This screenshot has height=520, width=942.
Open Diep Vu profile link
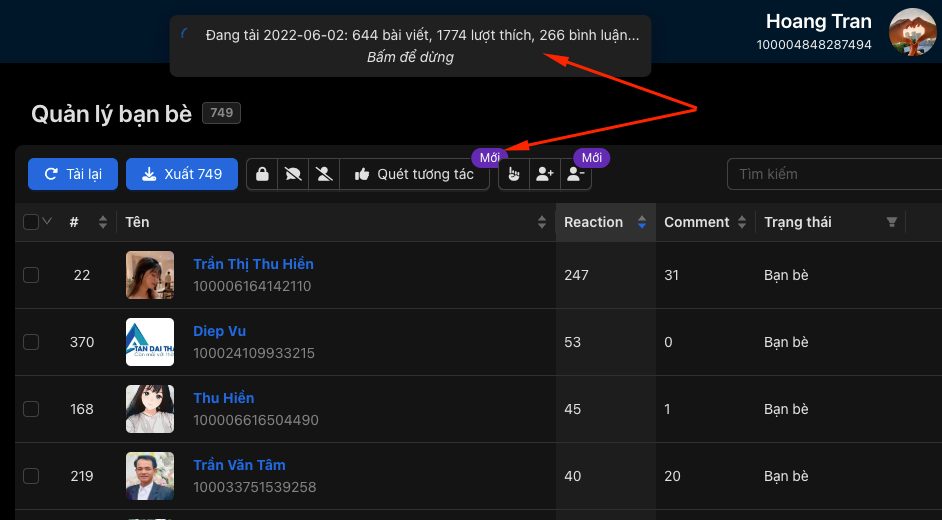pos(219,331)
